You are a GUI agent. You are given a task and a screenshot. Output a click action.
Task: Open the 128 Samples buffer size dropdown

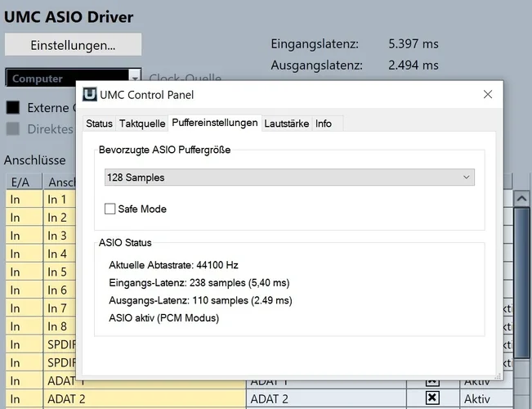(289, 178)
